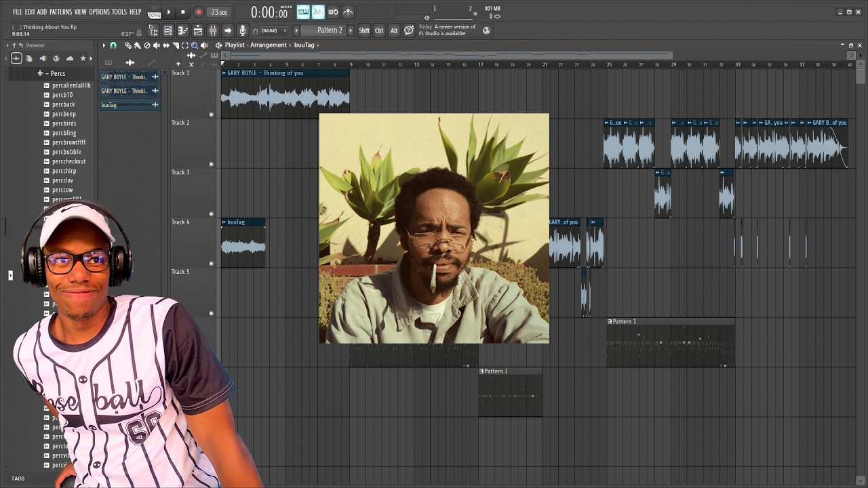
Task: Show browser audio files tab icon
Action: pyautogui.click(x=16, y=58)
